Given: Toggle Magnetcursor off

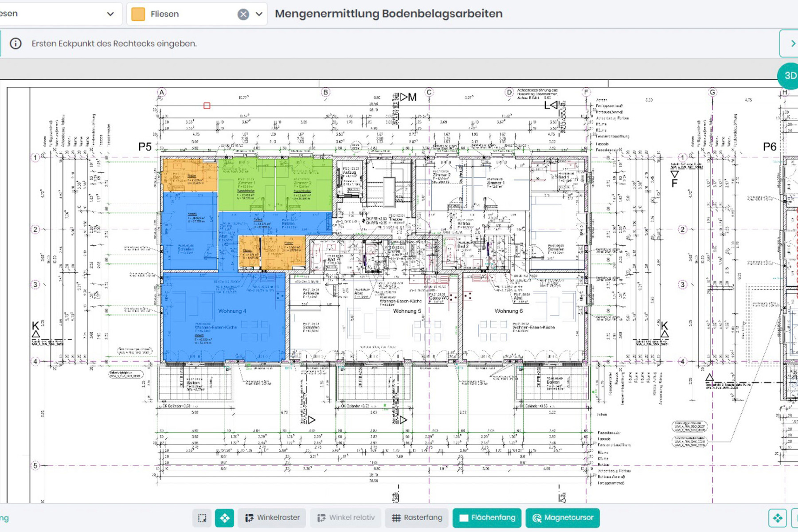Looking at the screenshot, I should click(x=562, y=517).
